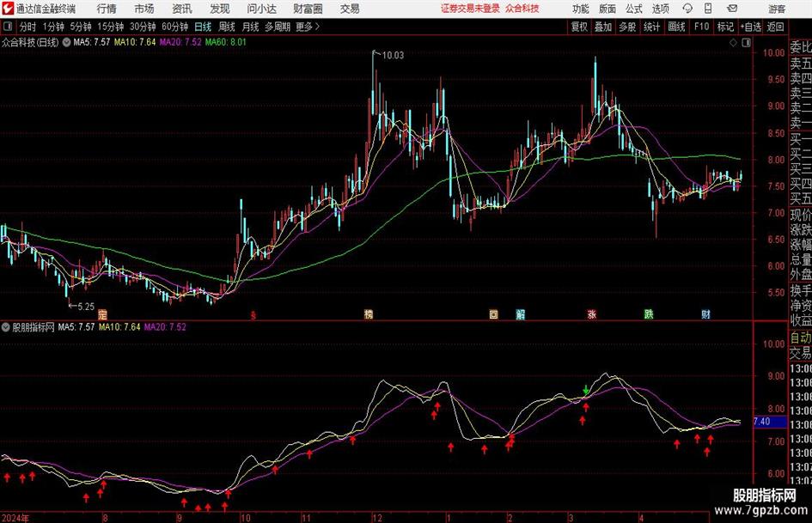
Task: Select the 日线 period
Action: pos(203,27)
